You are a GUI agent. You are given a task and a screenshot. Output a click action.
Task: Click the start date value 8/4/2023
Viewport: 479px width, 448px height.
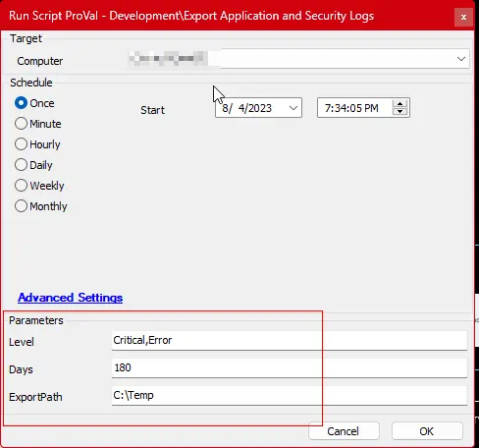[247, 108]
